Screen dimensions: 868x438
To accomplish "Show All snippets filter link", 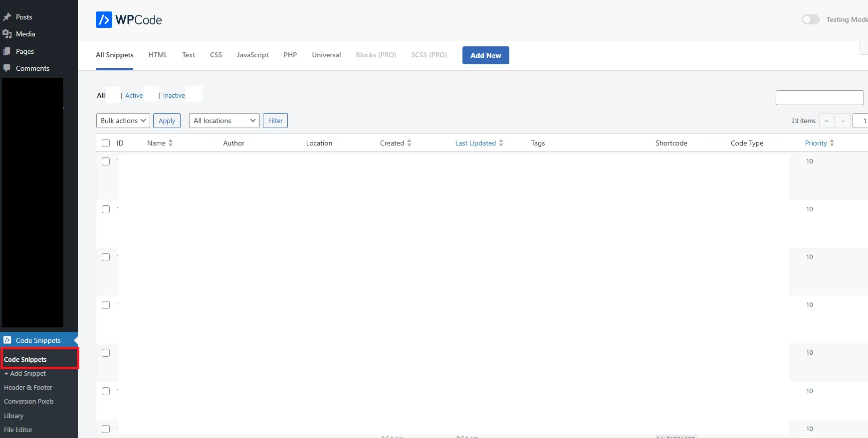I will 101,95.
